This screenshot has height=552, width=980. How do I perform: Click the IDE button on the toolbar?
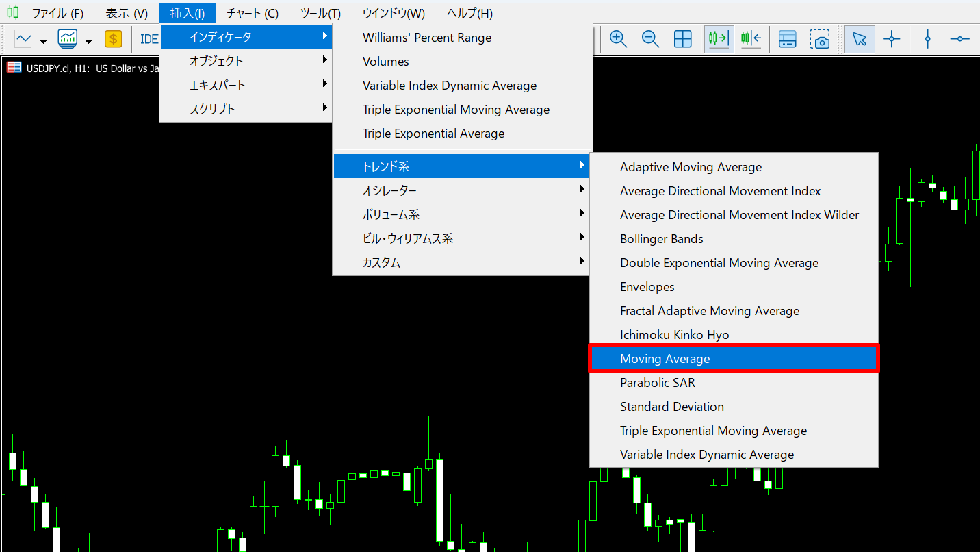click(149, 39)
